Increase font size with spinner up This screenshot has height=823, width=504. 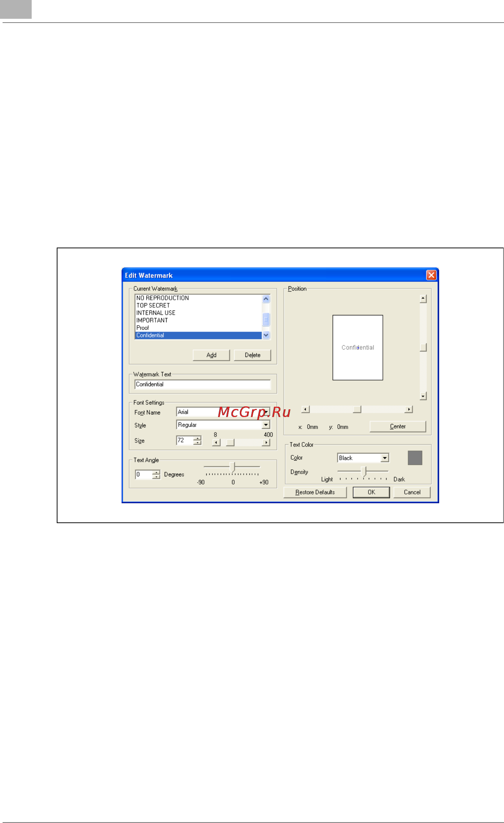tap(198, 438)
